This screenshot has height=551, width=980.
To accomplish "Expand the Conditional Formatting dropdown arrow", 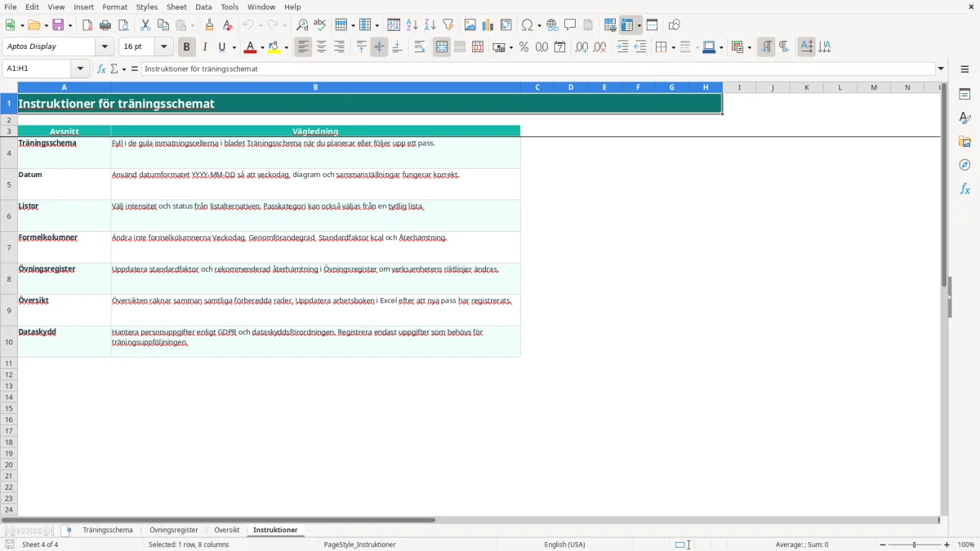I will pos(749,47).
